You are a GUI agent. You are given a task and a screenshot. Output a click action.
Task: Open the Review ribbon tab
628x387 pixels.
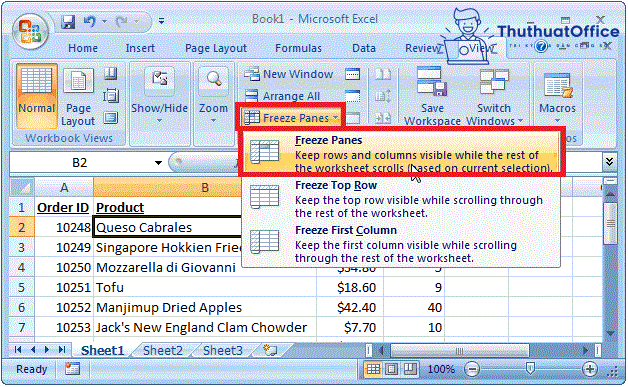tap(423, 48)
